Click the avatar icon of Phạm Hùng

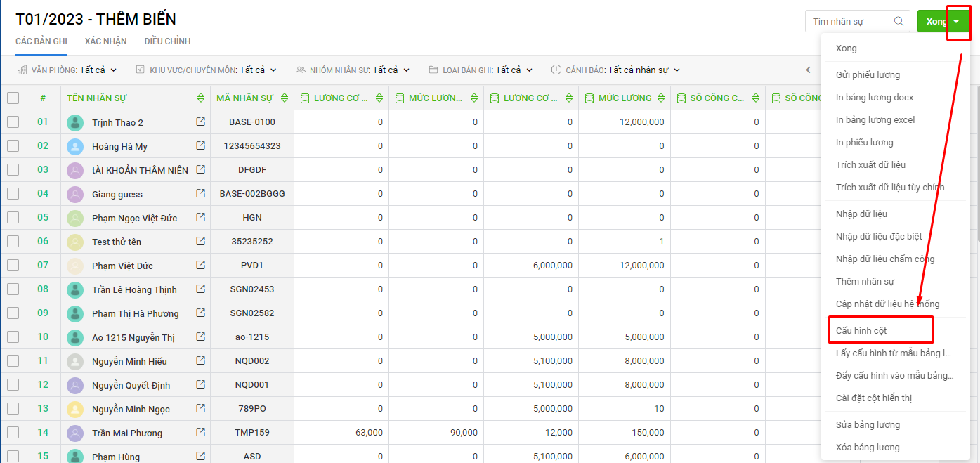pos(75,455)
